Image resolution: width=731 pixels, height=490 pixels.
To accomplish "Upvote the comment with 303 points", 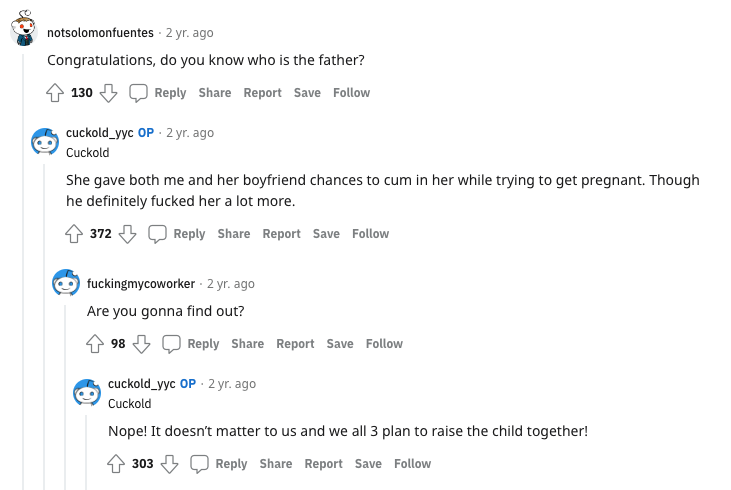I will point(116,464).
